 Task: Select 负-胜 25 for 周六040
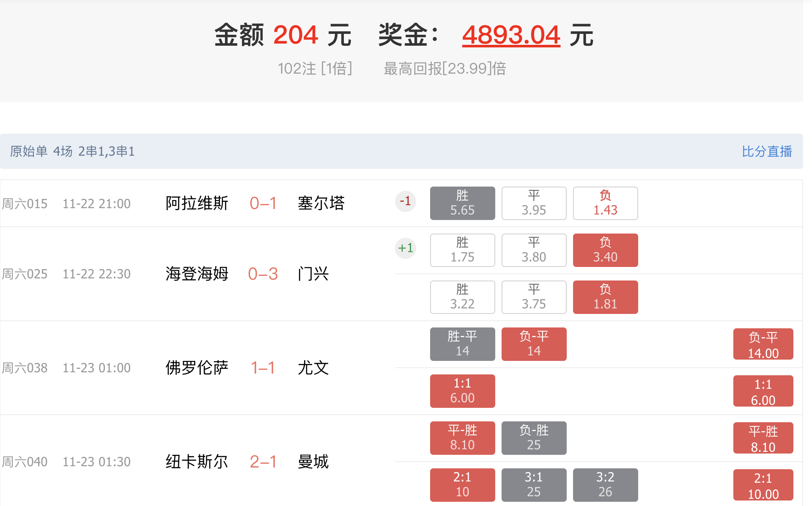(534, 438)
